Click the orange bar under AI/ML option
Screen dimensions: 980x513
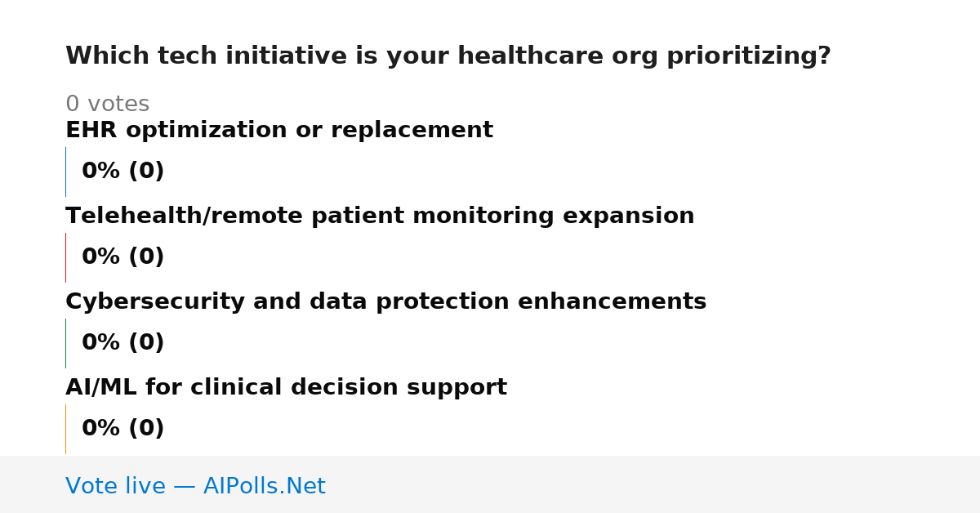click(x=65, y=429)
